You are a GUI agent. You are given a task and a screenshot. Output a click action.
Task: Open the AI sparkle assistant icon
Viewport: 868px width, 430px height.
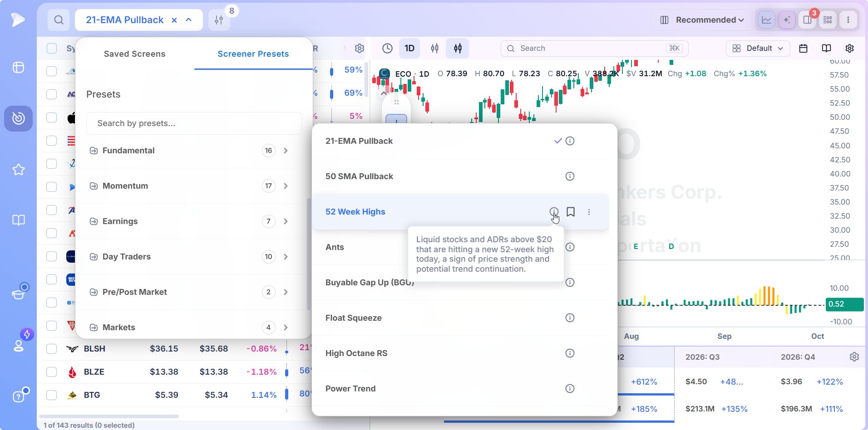coord(787,20)
